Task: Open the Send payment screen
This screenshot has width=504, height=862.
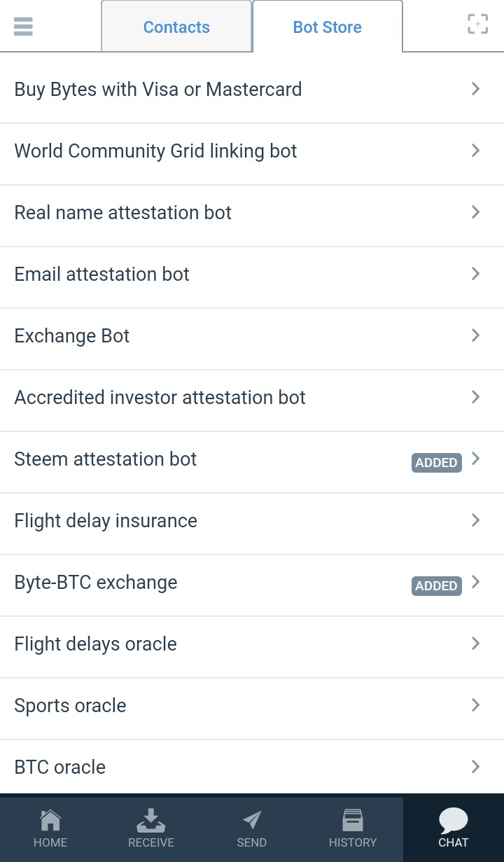Action: (252, 828)
